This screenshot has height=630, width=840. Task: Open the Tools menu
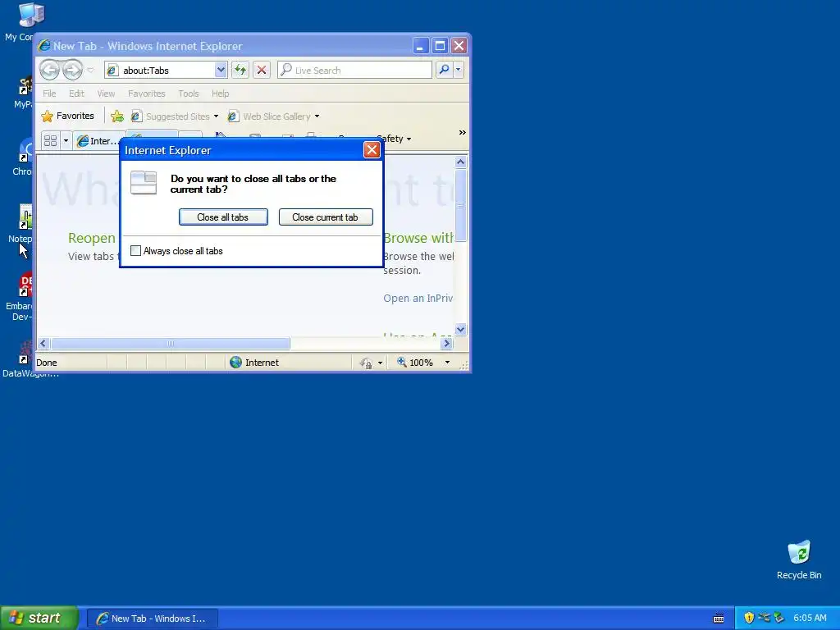click(189, 94)
